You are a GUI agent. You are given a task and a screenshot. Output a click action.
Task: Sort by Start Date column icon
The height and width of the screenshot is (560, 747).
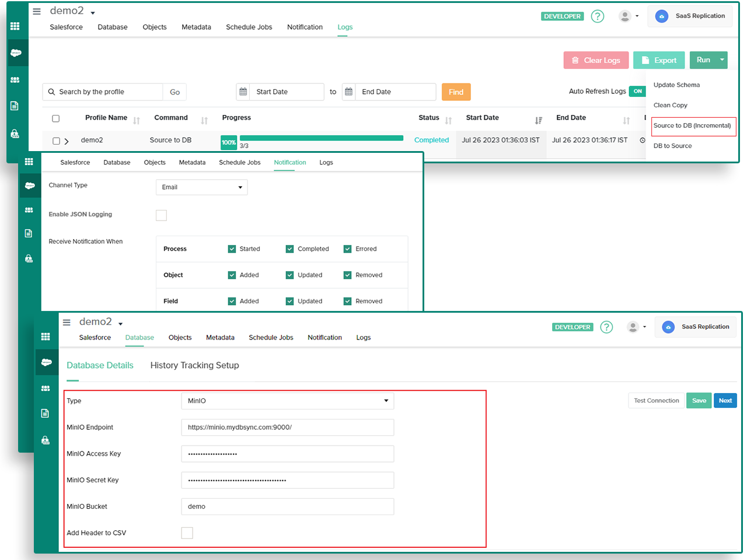tap(538, 121)
